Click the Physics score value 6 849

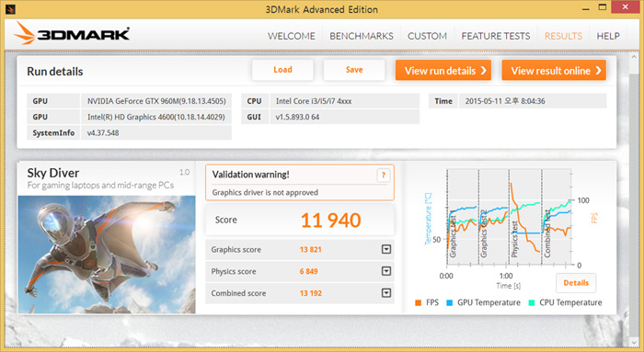308,271
